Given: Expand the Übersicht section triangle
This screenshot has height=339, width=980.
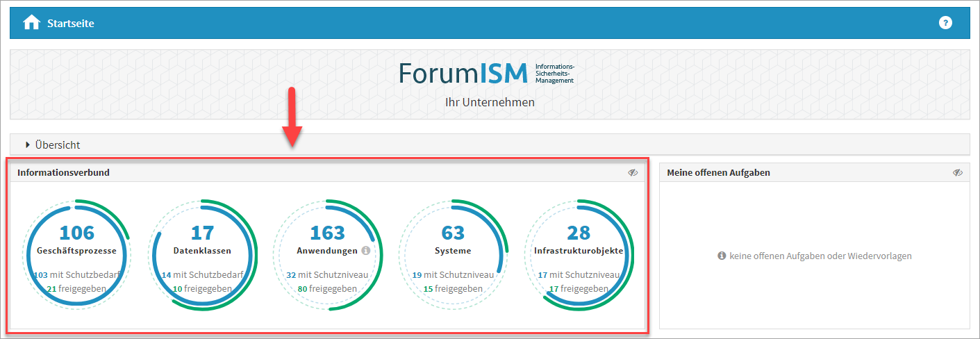Looking at the screenshot, I should tap(28, 145).
